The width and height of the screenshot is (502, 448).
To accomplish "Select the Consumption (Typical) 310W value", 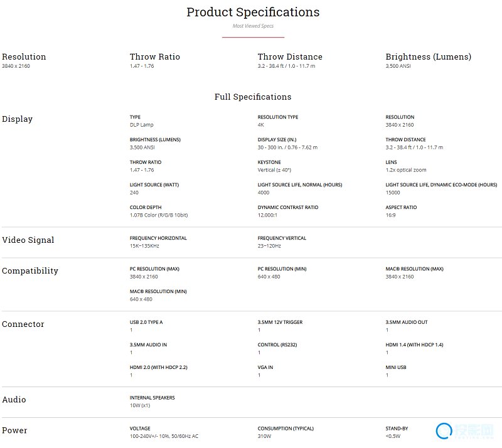I will pos(264,436).
